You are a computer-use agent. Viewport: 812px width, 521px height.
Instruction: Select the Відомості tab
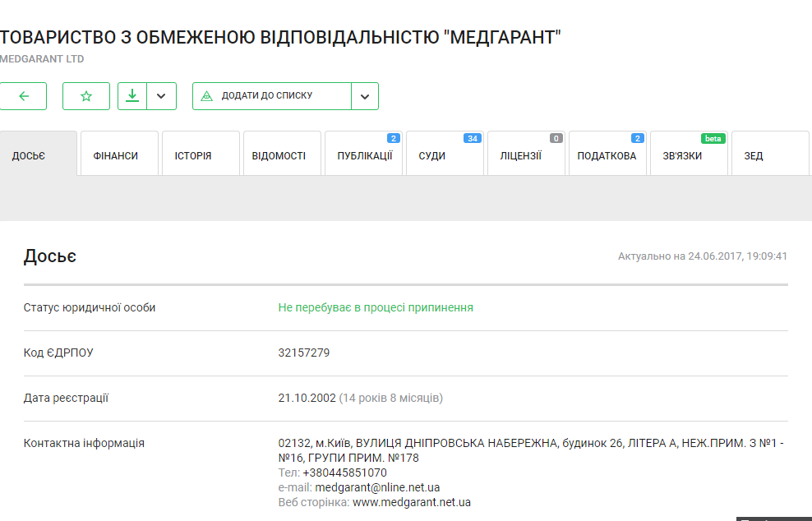click(x=281, y=154)
